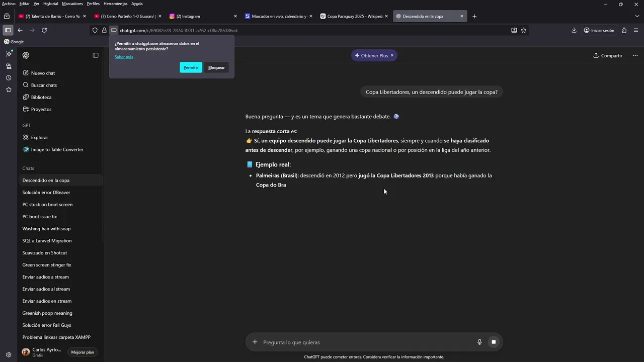Open the browser sidebar bookmarks star icon
The width and height of the screenshot is (644, 362).
pyautogui.click(x=9, y=89)
